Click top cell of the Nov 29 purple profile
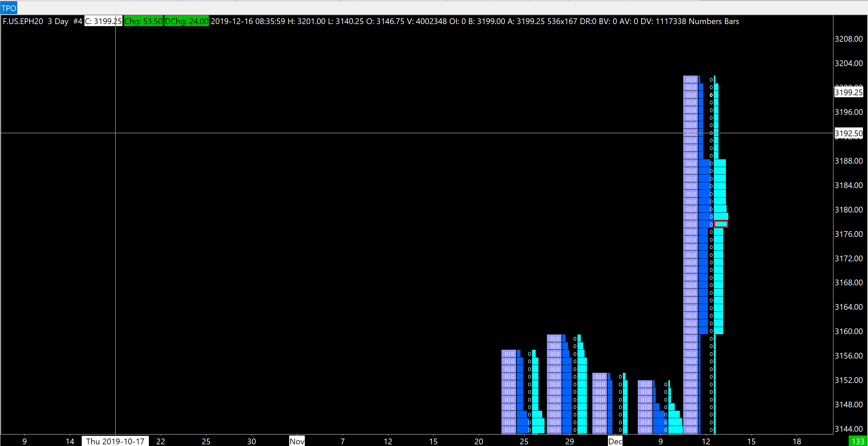Screen dimensions: 868x446 pyautogui.click(x=554, y=339)
